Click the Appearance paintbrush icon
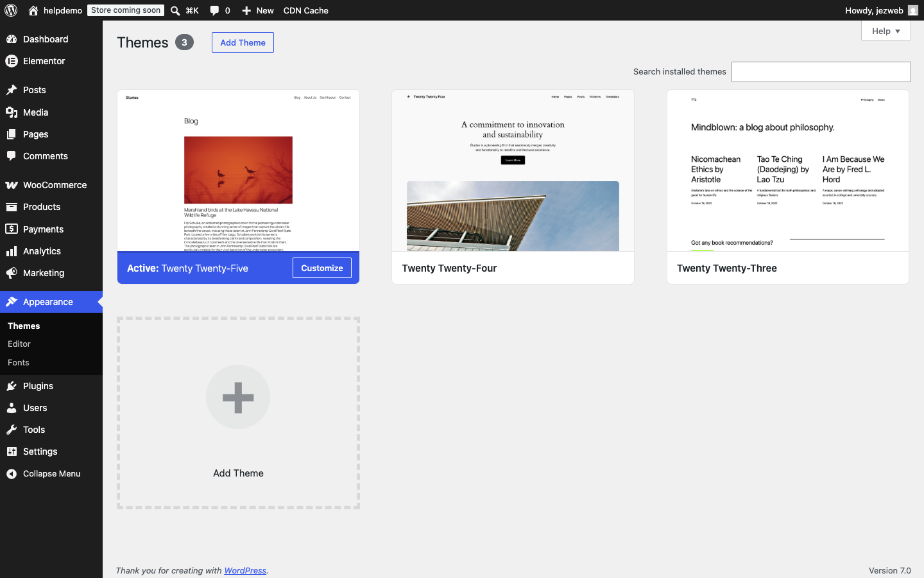Screen dimensions: 924x578 coord(12,302)
